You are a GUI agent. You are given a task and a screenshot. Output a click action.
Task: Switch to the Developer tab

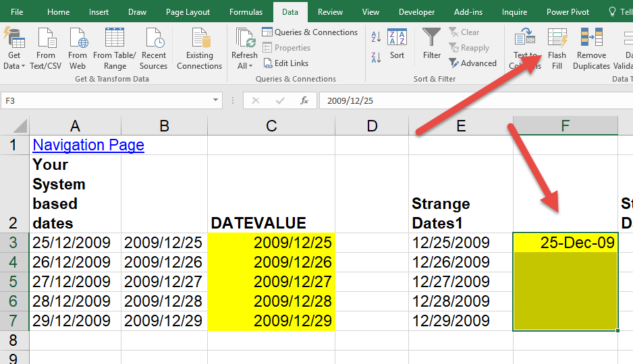[416, 12]
